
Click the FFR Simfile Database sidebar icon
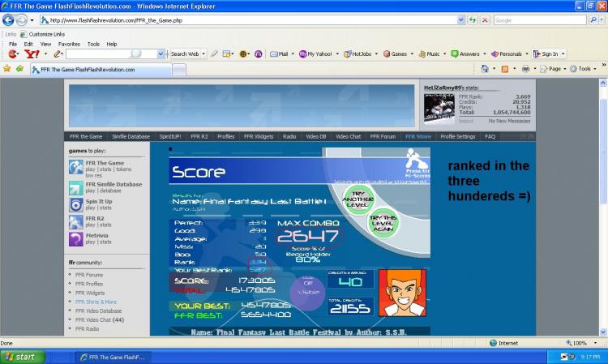(76, 188)
